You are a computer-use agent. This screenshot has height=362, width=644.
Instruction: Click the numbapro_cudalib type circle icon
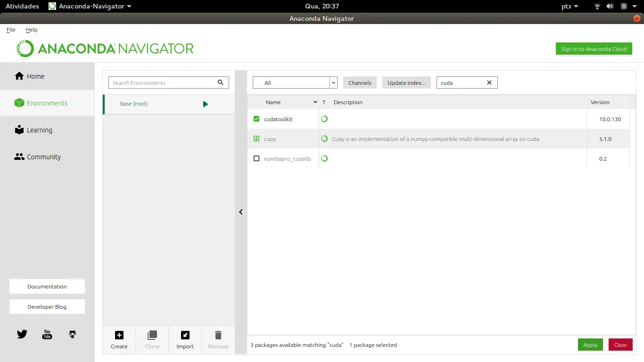[324, 158]
